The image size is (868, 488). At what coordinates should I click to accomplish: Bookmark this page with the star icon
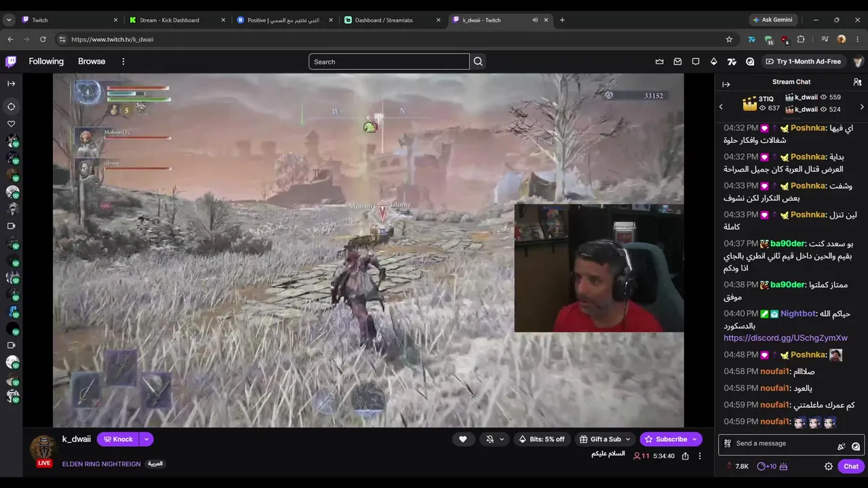[x=729, y=39]
